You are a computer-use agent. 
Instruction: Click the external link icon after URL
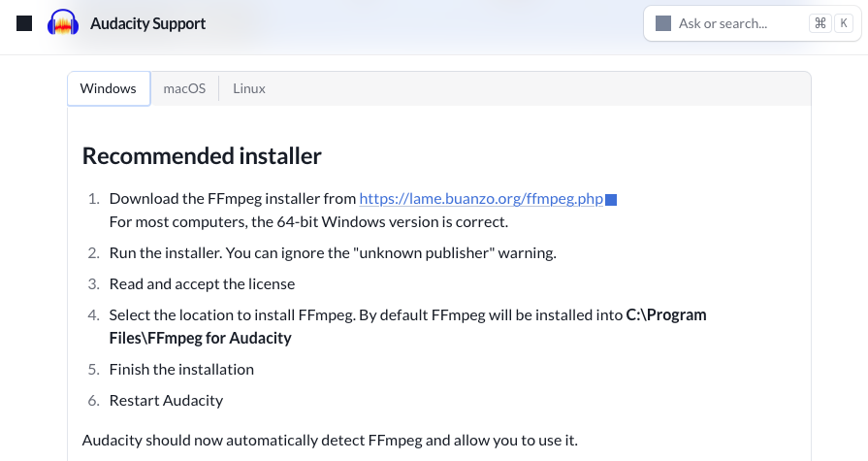[611, 200]
